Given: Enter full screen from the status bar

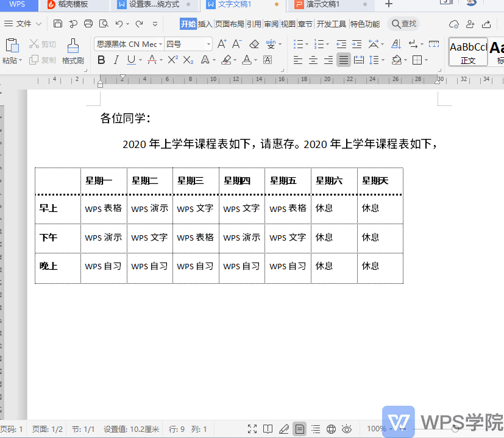Looking at the screenshot, I should [252, 429].
